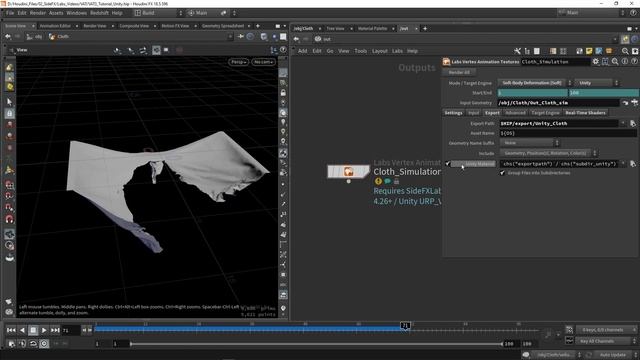Go back in the scene view path
640x360 pixels.
8,36
